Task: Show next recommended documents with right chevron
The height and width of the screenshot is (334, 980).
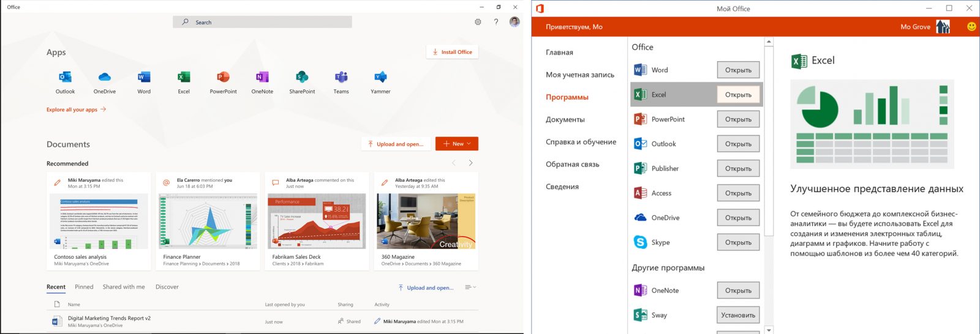Action: pyautogui.click(x=470, y=163)
